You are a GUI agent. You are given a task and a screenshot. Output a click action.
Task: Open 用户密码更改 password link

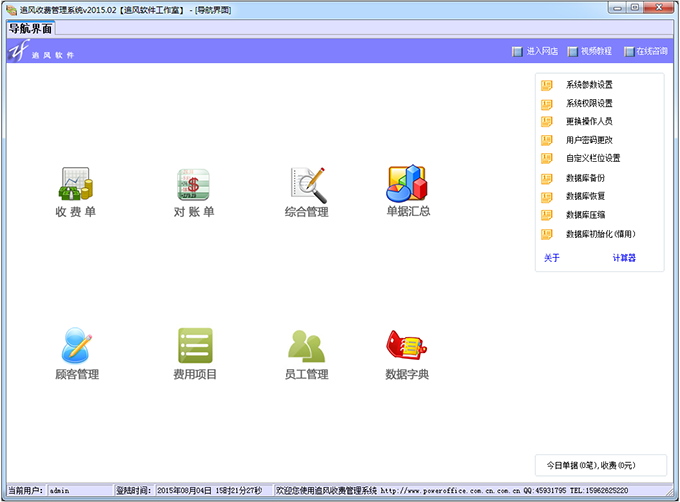[589, 140]
